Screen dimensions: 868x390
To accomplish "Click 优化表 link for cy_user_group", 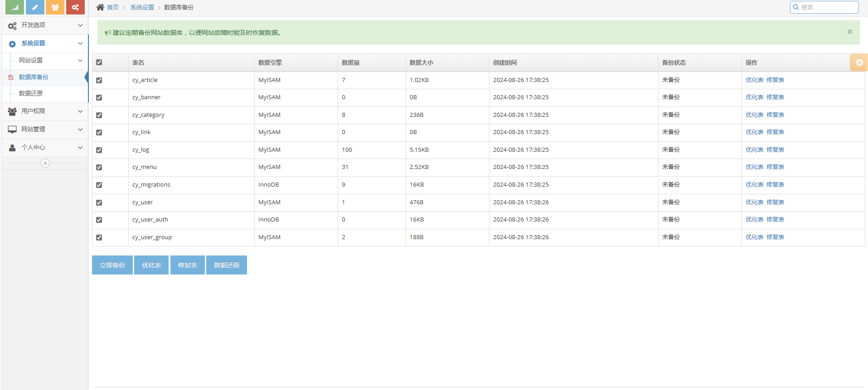I will pos(755,237).
